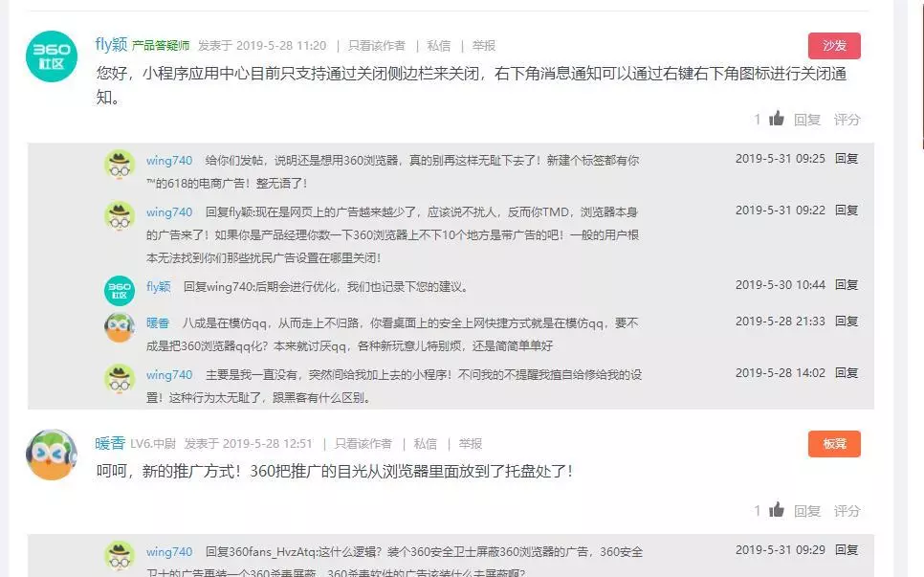Click the red 沙发 badge
The height and width of the screenshot is (577, 924).
point(834,46)
